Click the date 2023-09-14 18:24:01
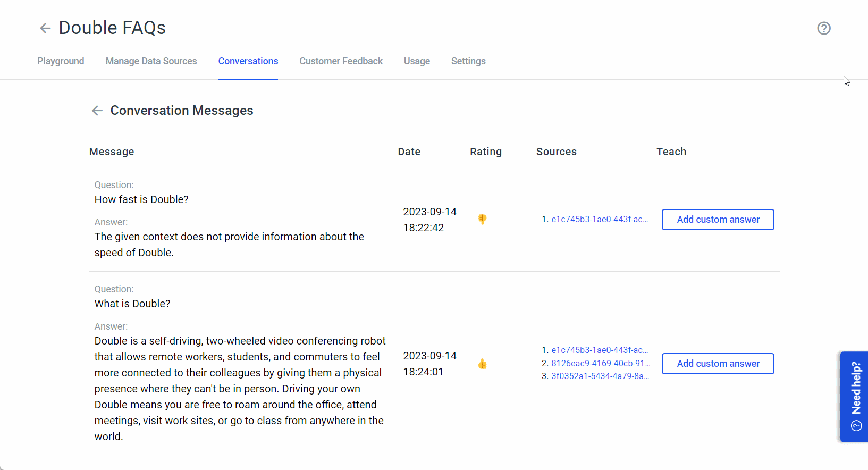Screen dimensions: 868x470 click(429, 364)
